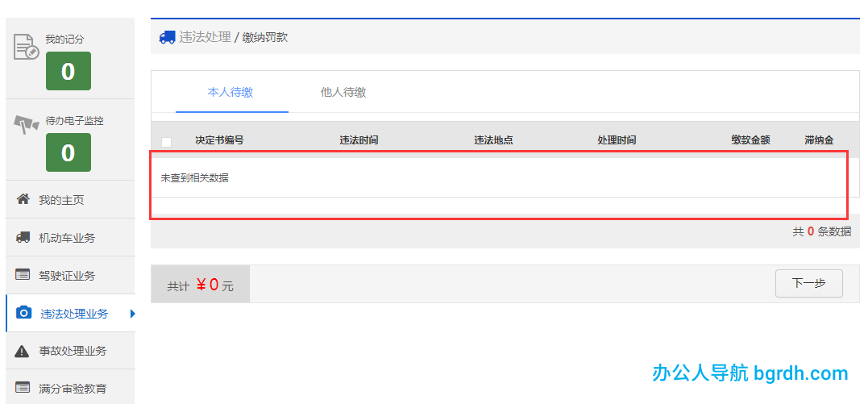This screenshot has height=404, width=868.
Task: Click the 决定书编号 column header
Action: [x=219, y=140]
